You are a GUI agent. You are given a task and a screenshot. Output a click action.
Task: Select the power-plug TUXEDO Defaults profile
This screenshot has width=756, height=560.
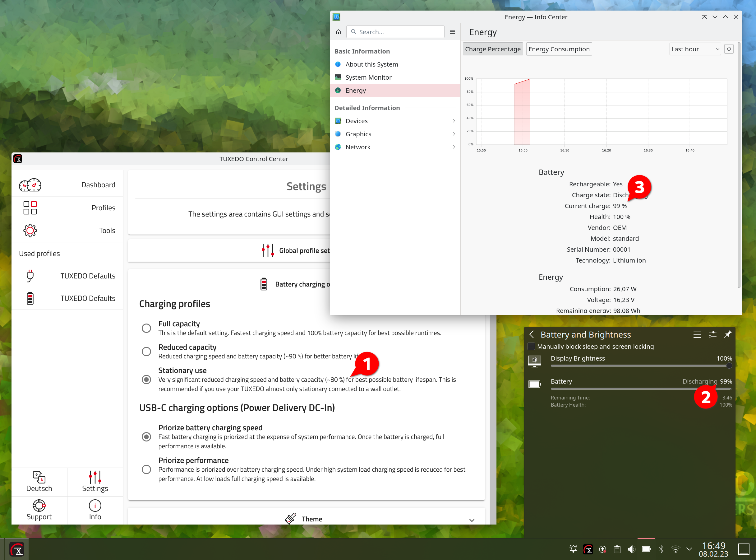coord(30,276)
